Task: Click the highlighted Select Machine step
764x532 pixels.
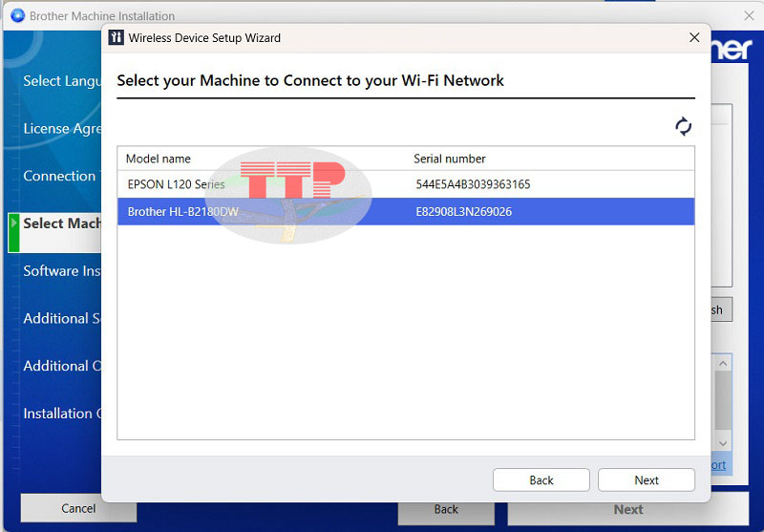Action: pos(55,232)
